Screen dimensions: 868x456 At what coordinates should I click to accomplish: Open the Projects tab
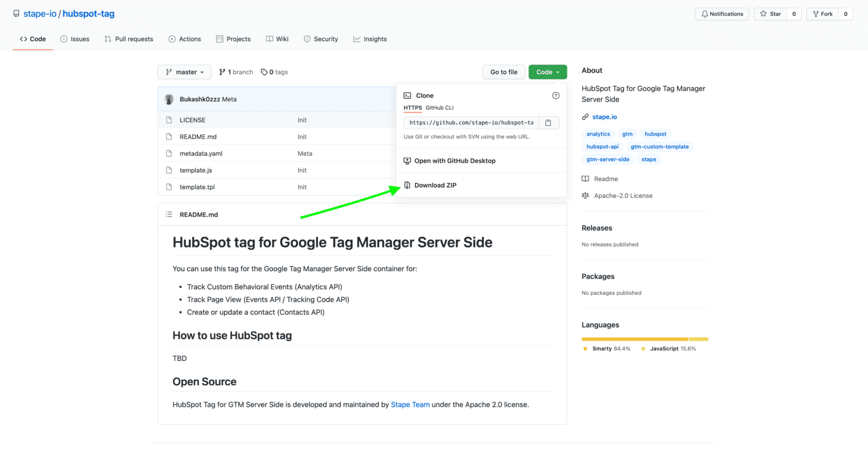(233, 39)
